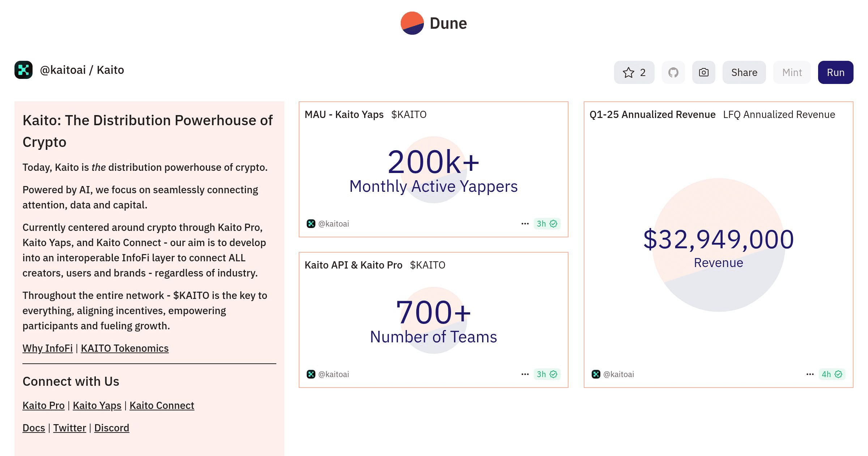Follow the Kaito Connect link
The width and height of the screenshot is (868, 456).
(x=162, y=405)
